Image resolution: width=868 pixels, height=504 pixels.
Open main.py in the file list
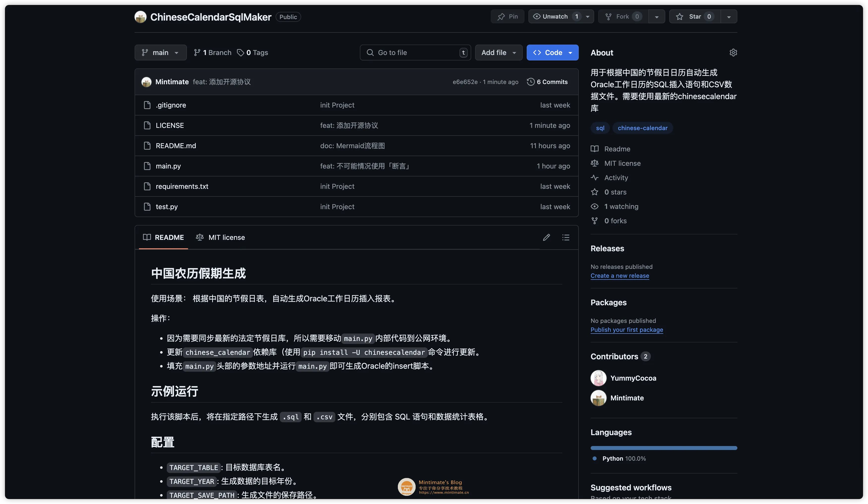(168, 166)
